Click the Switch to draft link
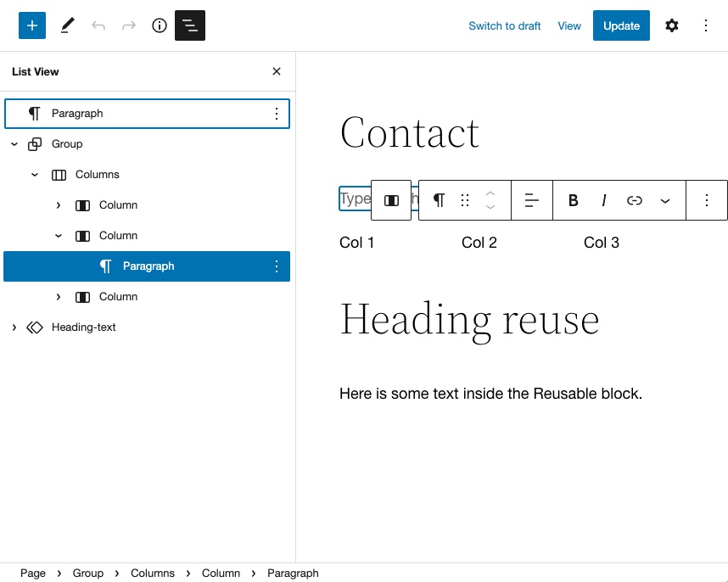 [x=504, y=25]
